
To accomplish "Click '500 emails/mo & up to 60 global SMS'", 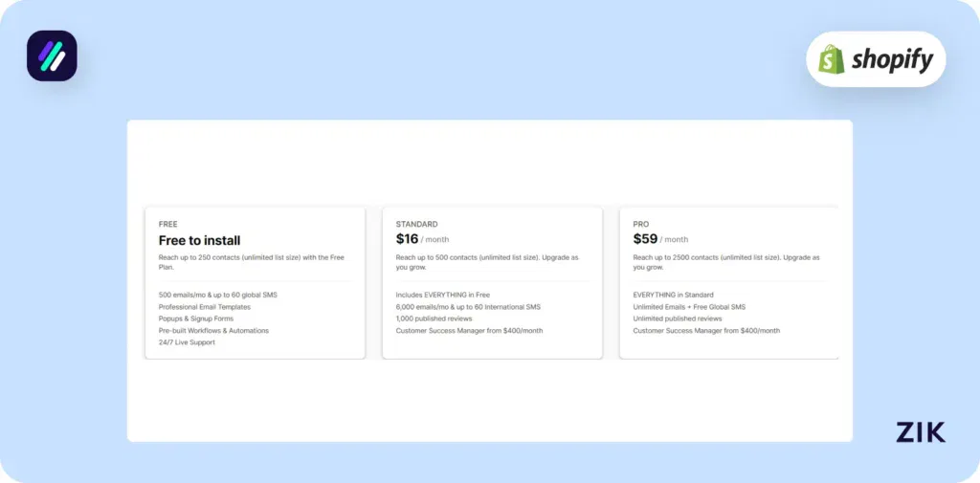I will click(x=217, y=295).
